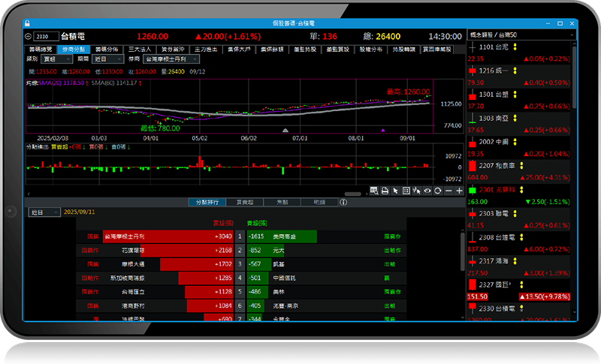Toggle the eye visibility icon in chart toolbar

tap(427, 191)
